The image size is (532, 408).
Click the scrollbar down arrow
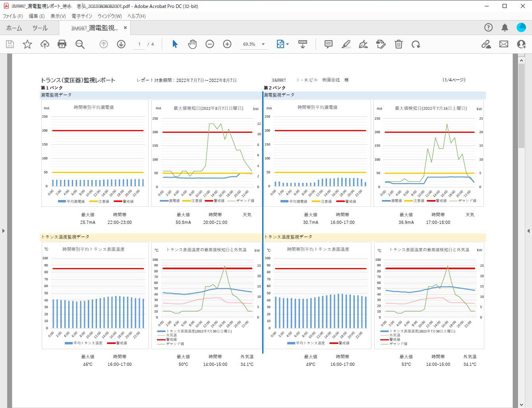[521, 405]
